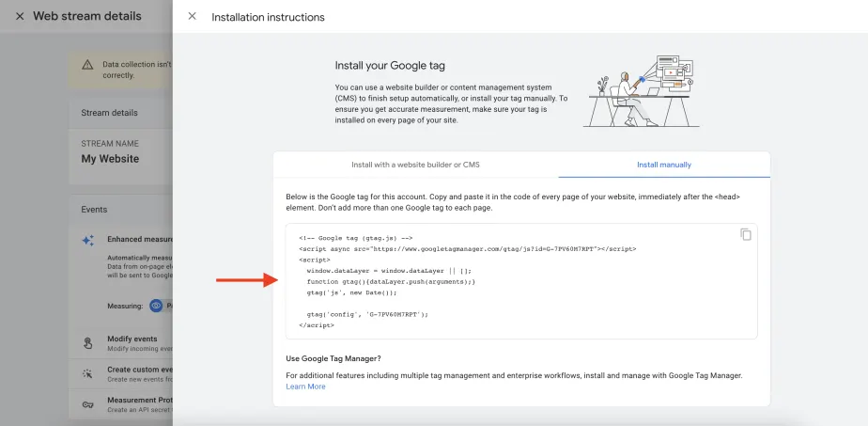Screen dimensions: 868x426
Task: Open the Learn More link
Action: [305, 387]
